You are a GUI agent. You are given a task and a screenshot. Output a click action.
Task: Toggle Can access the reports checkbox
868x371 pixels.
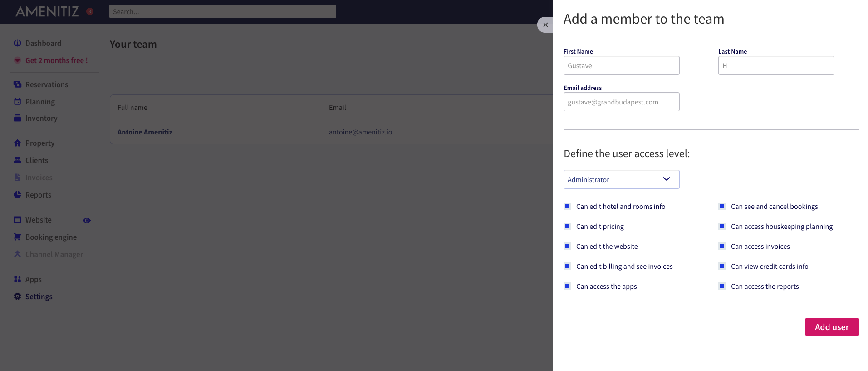pyautogui.click(x=722, y=286)
